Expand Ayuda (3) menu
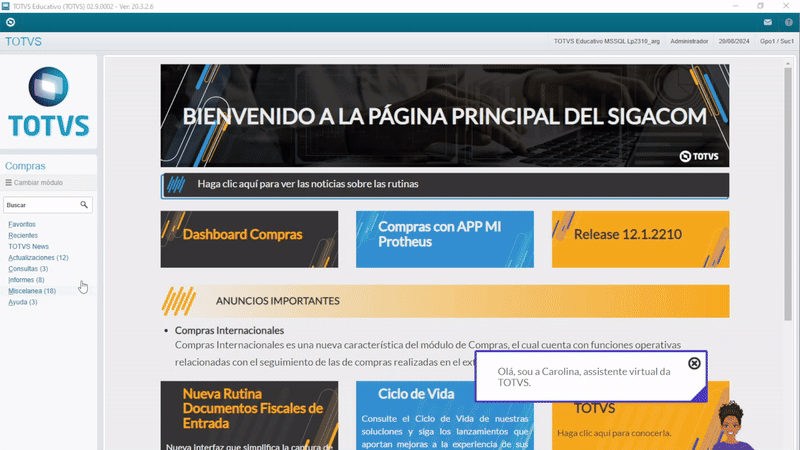This screenshot has width=800, height=450. (22, 302)
